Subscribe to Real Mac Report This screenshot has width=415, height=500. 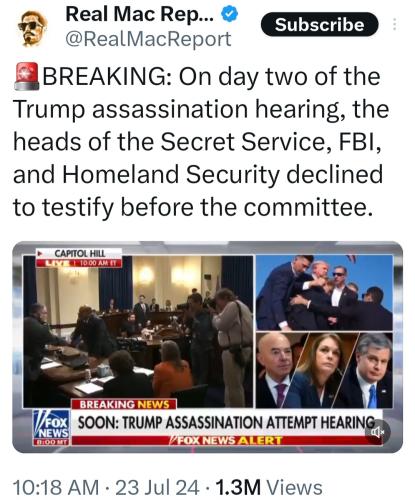click(319, 25)
